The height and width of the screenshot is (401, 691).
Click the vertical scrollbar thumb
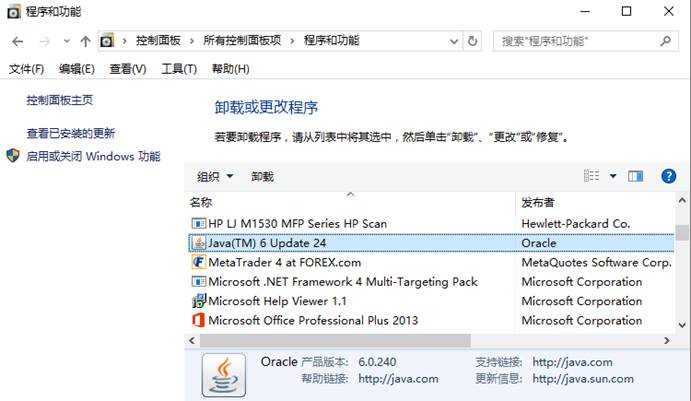pos(683,233)
